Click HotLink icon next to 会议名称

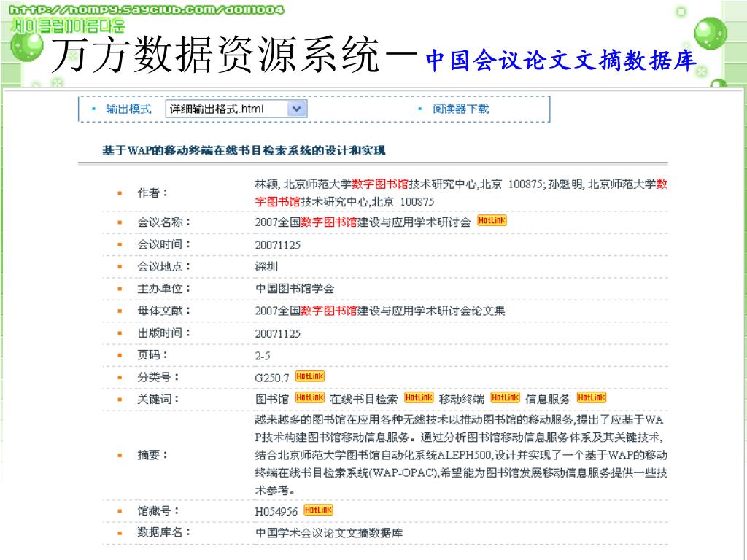tap(492, 220)
